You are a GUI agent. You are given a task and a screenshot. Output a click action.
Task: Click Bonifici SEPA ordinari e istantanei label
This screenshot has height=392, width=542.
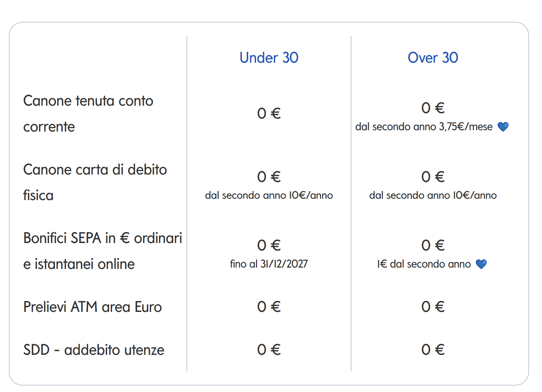pos(102,251)
